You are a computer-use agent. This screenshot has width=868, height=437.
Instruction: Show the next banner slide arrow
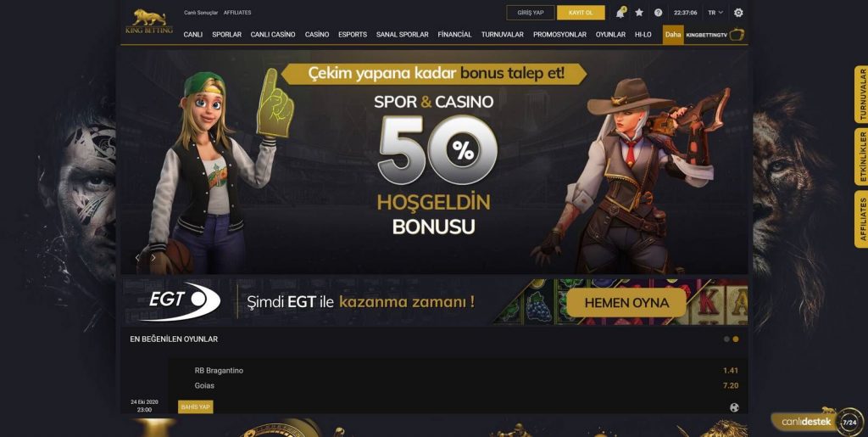(x=153, y=258)
